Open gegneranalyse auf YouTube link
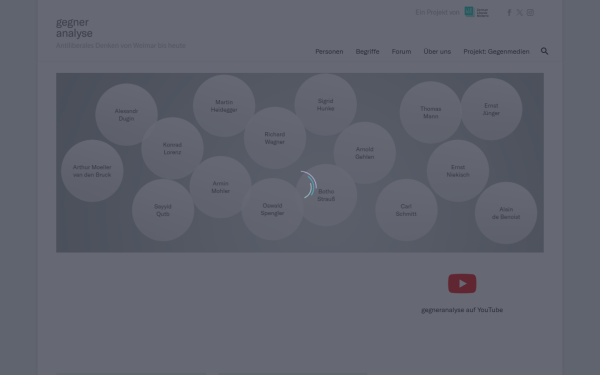 pyautogui.click(x=462, y=310)
